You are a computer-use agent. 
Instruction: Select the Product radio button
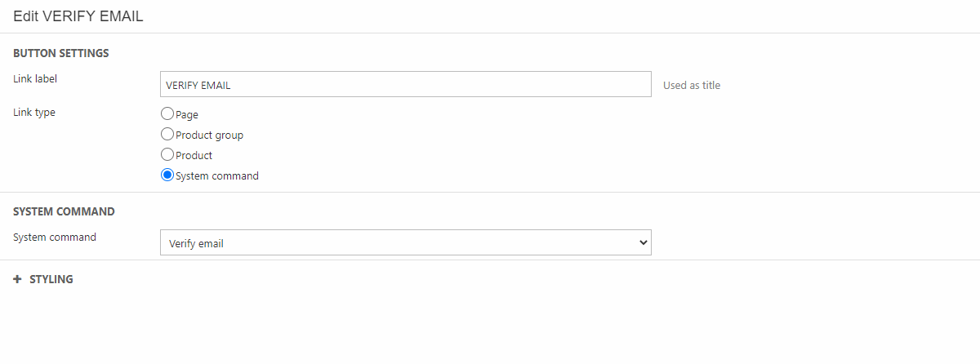click(167, 155)
